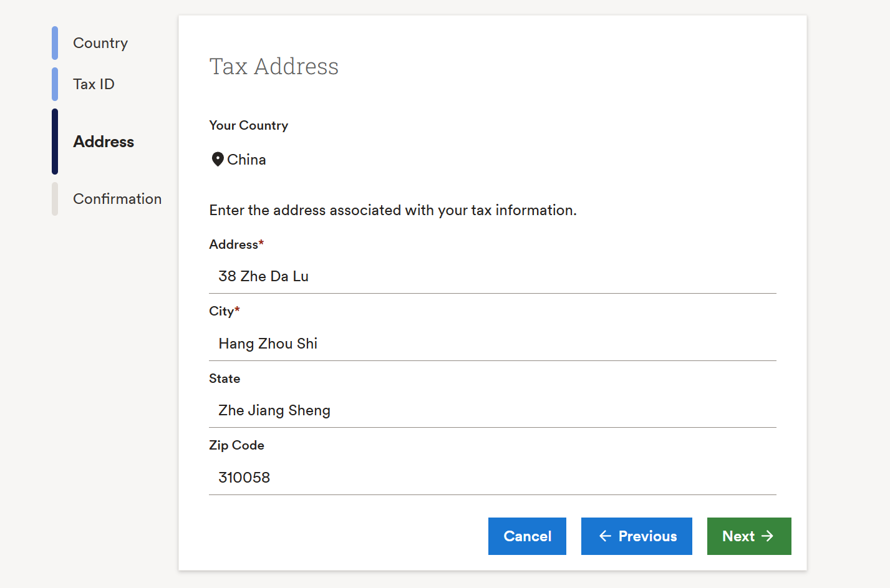Jump to the Confirmation step

(x=117, y=199)
